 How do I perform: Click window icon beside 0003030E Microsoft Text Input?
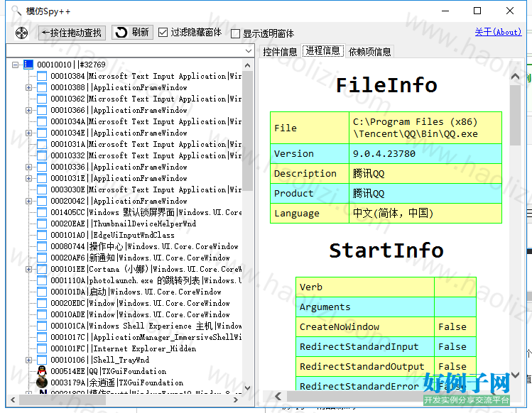click(42, 189)
